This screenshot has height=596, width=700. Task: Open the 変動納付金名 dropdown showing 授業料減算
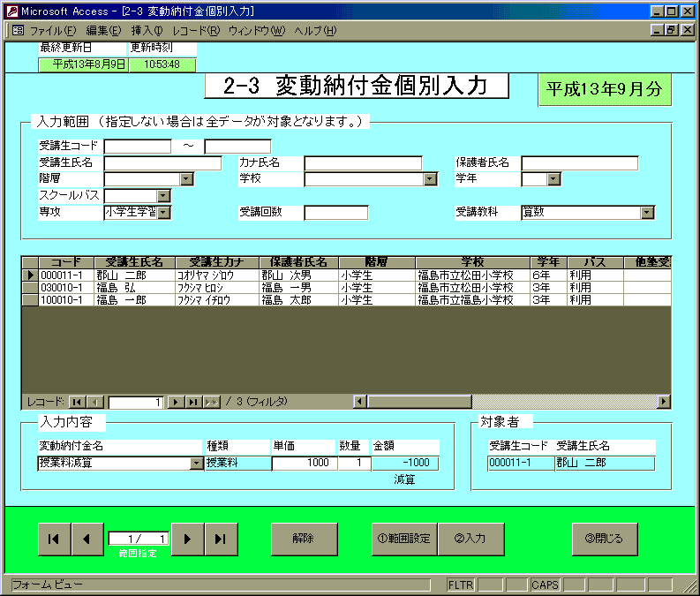click(197, 464)
